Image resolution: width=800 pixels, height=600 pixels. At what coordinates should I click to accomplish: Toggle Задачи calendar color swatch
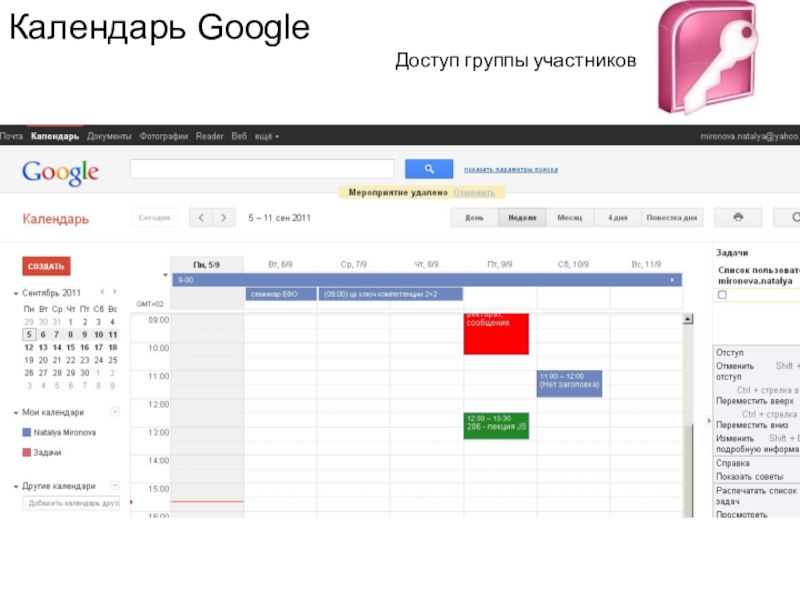(27, 452)
